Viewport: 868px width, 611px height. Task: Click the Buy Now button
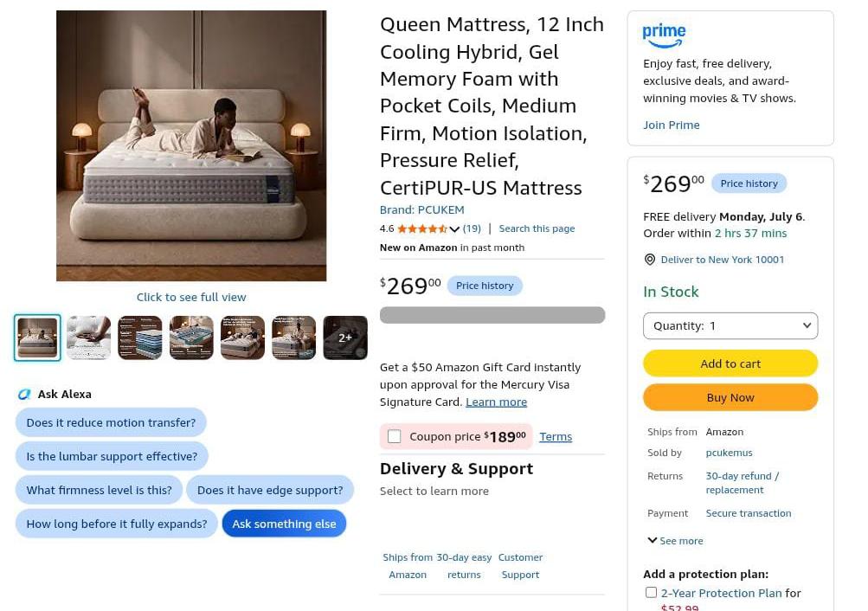730,397
